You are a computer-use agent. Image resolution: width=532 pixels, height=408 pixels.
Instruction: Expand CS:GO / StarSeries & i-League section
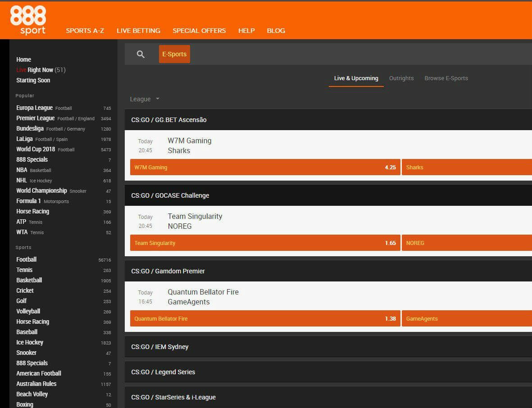click(x=173, y=397)
